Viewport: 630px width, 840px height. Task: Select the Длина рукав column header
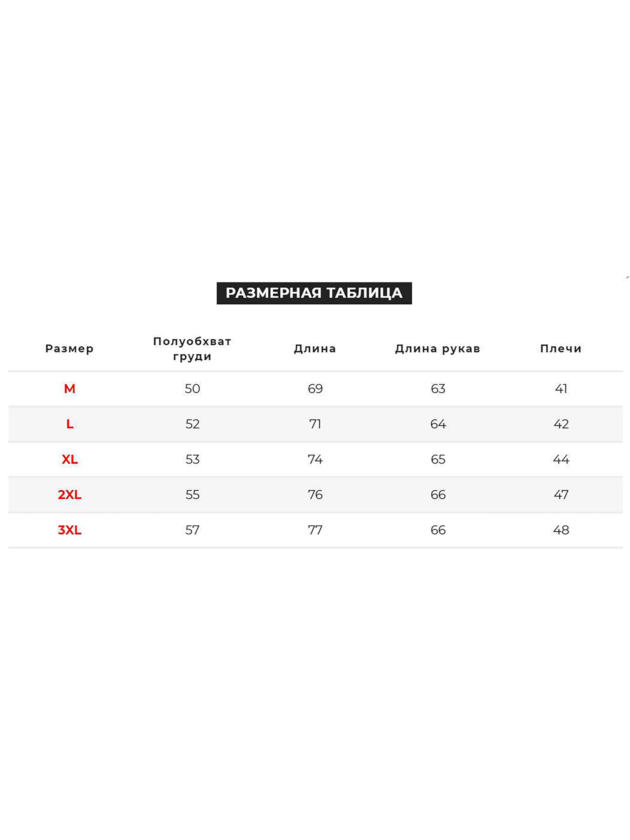pyautogui.click(x=437, y=349)
